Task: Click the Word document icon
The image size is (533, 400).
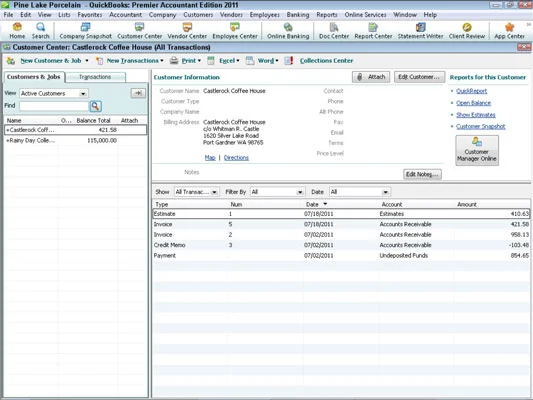Action: click(x=250, y=61)
